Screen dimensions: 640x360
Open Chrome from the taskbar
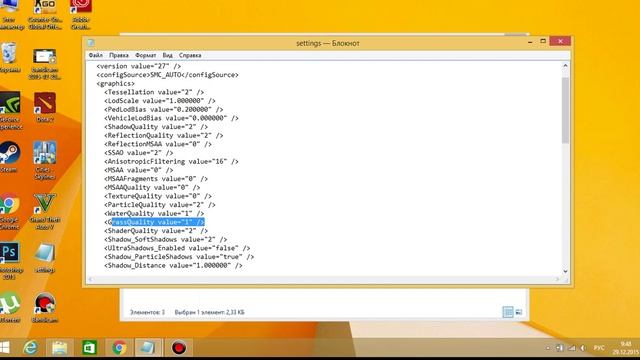[x=119, y=348]
